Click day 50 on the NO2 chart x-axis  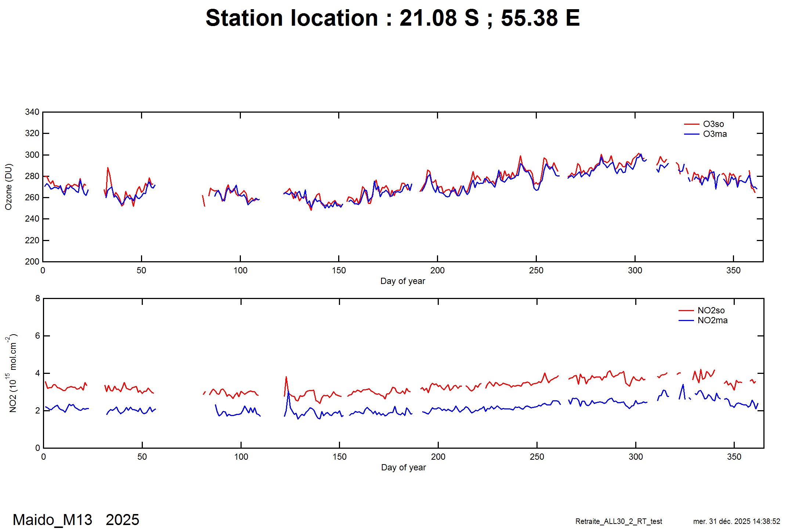pyautogui.click(x=142, y=457)
